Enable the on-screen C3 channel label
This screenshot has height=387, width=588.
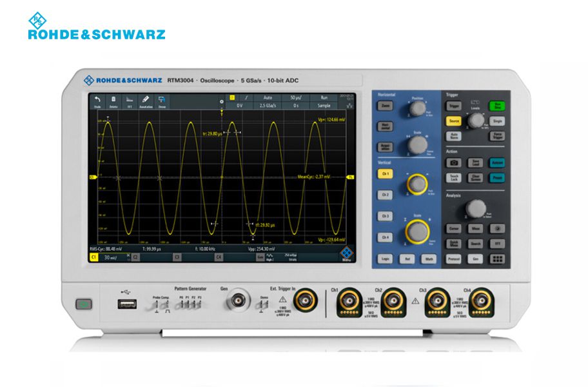point(177,257)
